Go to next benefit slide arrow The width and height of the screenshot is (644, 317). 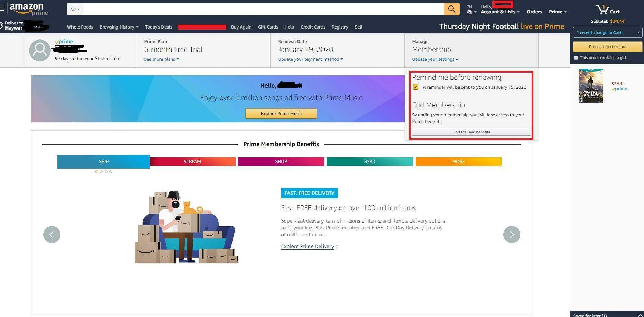coord(511,235)
